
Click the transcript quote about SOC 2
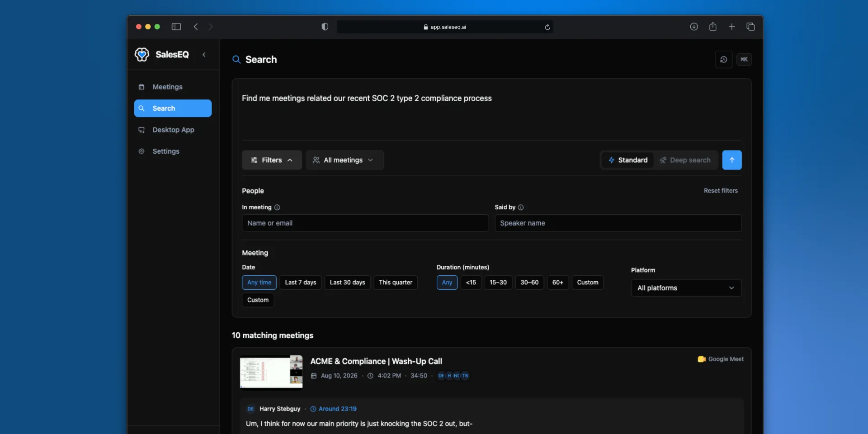pyautogui.click(x=359, y=424)
